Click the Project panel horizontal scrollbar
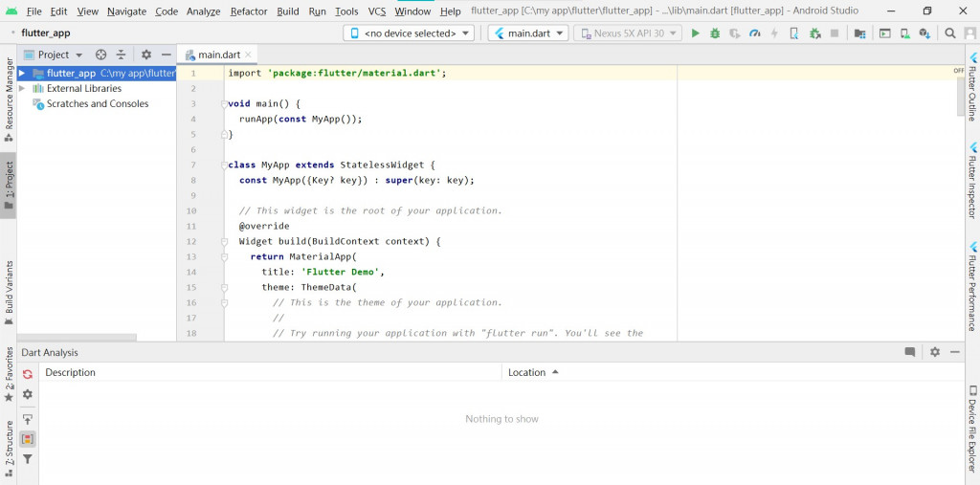The height and width of the screenshot is (485, 980). pyautogui.click(x=77, y=337)
